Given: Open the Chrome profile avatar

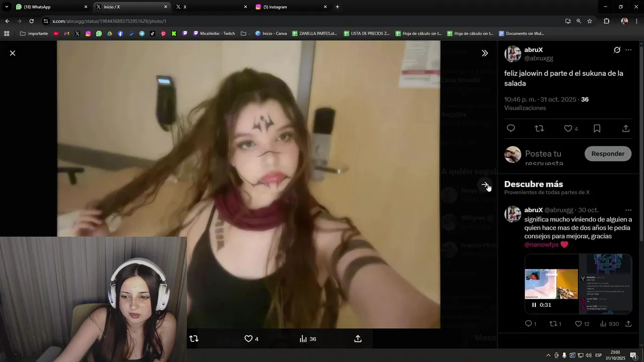Looking at the screenshot, I should pyautogui.click(x=624, y=21).
